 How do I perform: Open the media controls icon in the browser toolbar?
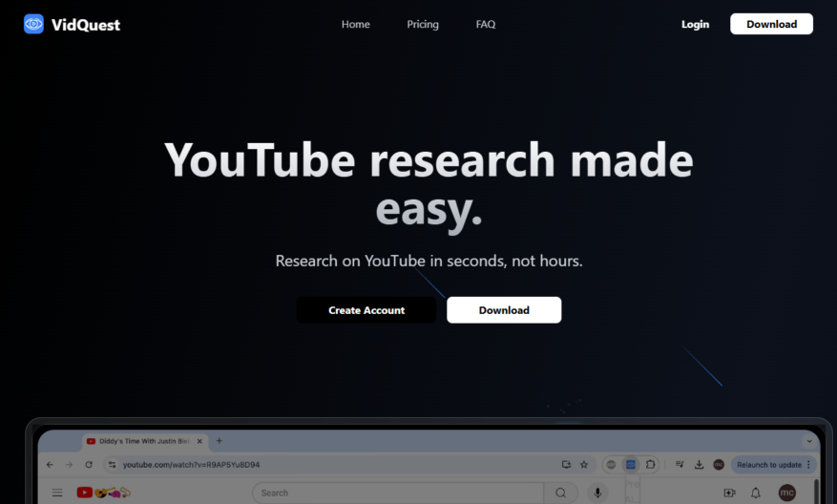coord(680,465)
